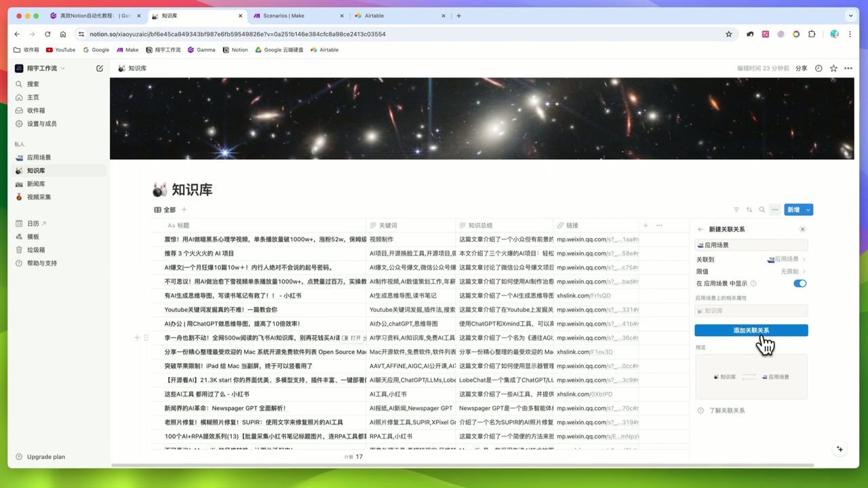Open the 关联到 relation target dropdown
This screenshot has width=868, height=488.
(x=787, y=259)
